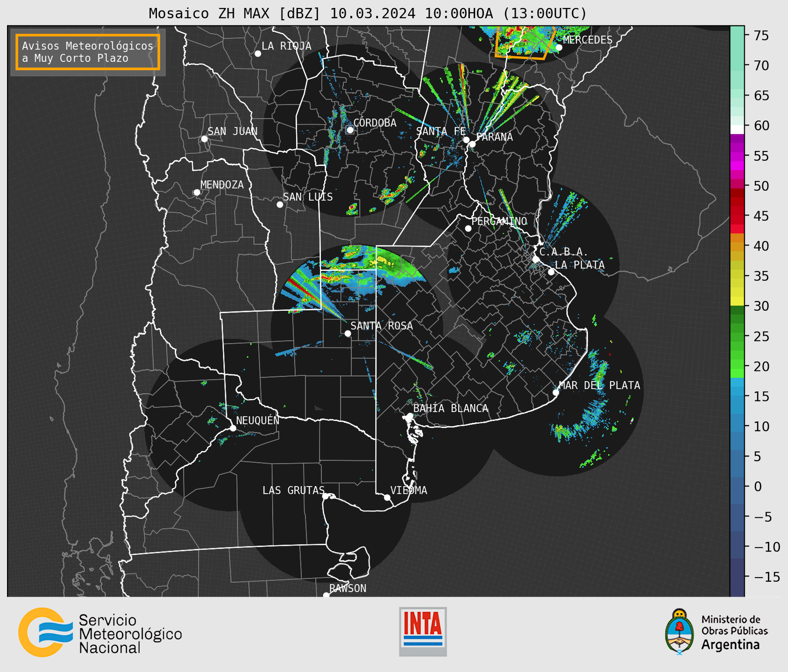Image resolution: width=788 pixels, height=672 pixels.
Task: Click the BAHÍA BLANCA label text
Action: 451,408
